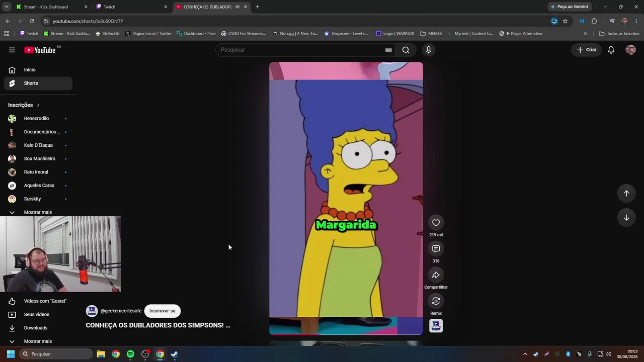Expand the Inscrições section arrow
The width and height of the screenshot is (644, 362).
point(38,105)
